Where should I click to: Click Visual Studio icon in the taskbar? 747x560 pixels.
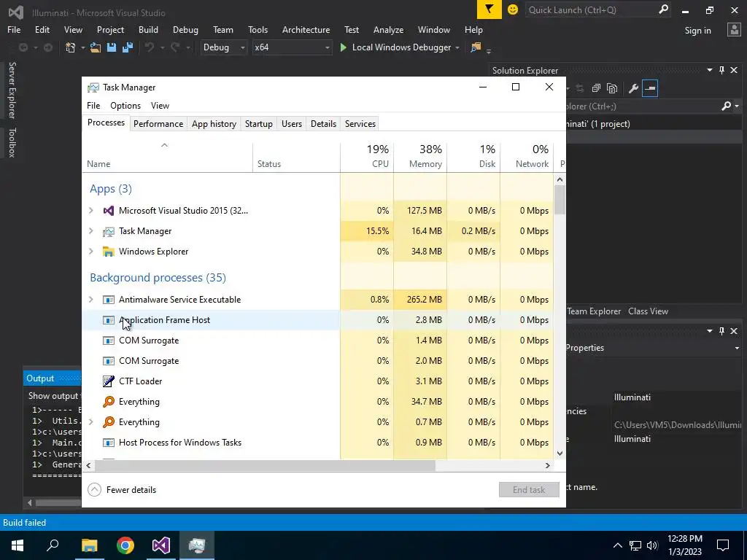161,545
